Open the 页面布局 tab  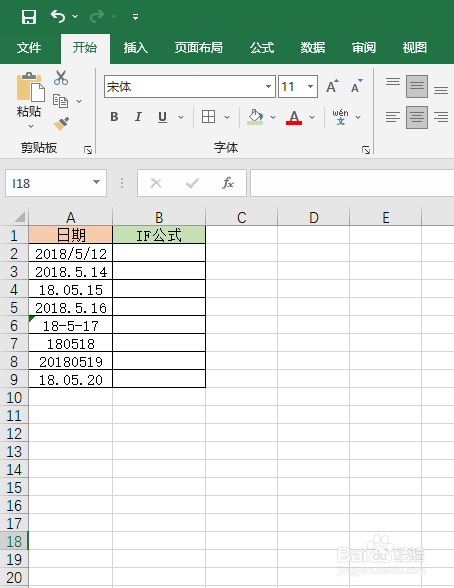[199, 48]
